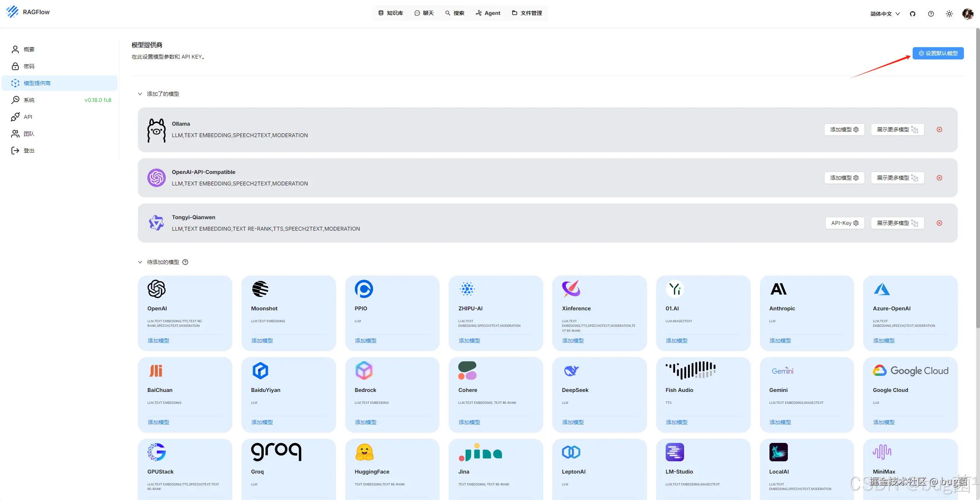Viewport: 980px width, 500px height.
Task: Show more models for OpenAI-API-Compatible
Action: pos(897,178)
